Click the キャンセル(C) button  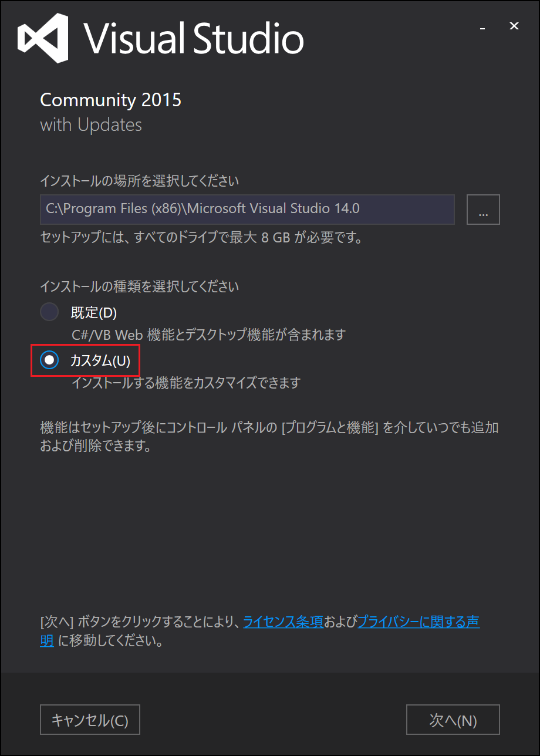click(x=90, y=720)
